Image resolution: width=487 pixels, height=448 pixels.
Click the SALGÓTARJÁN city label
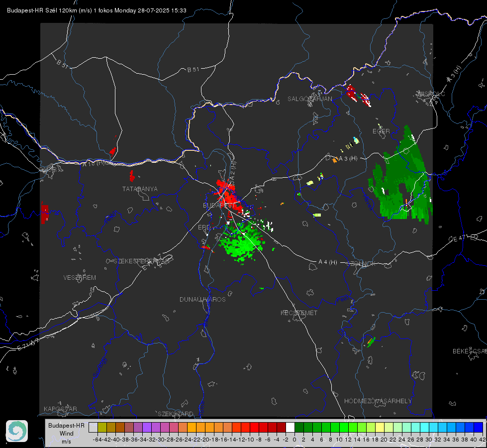click(309, 99)
